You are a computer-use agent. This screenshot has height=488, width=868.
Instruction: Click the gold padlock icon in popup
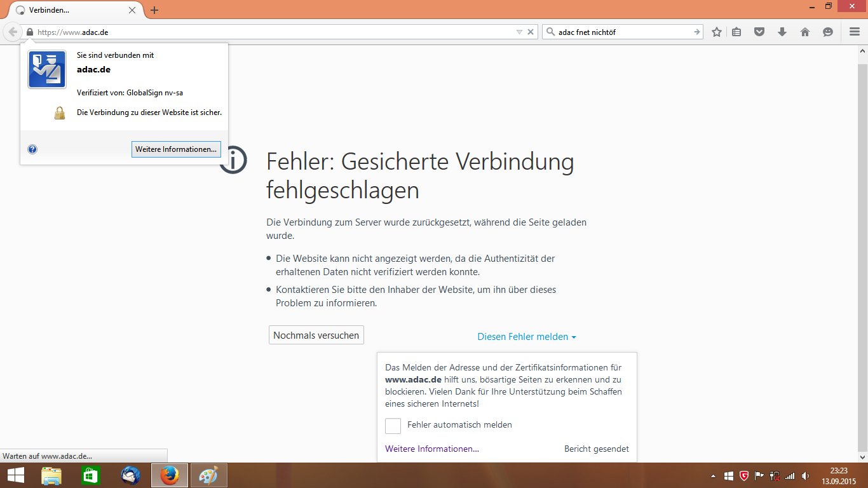59,113
